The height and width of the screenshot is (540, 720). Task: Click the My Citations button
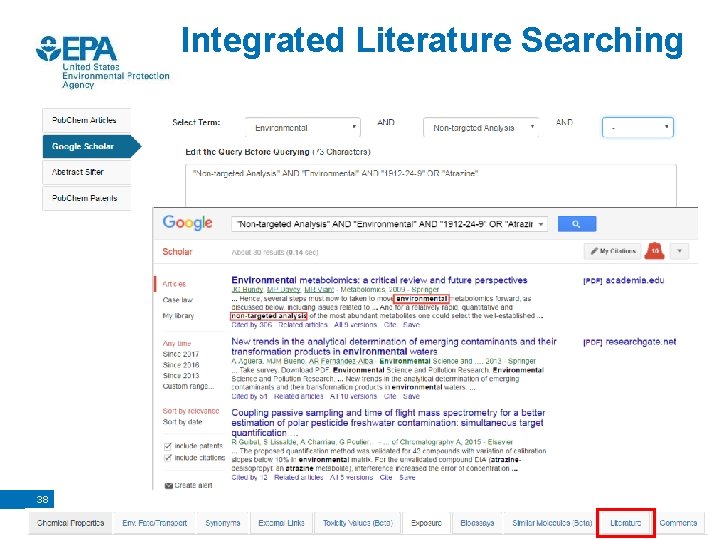(x=613, y=251)
